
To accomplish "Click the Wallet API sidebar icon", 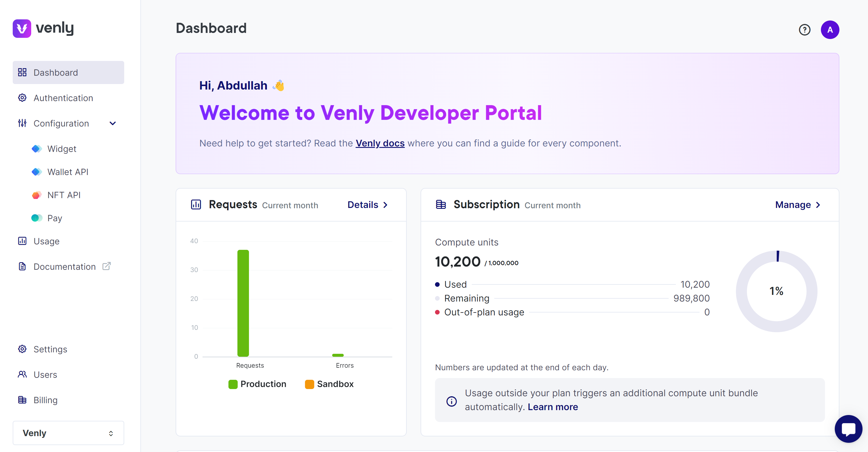I will tap(37, 172).
